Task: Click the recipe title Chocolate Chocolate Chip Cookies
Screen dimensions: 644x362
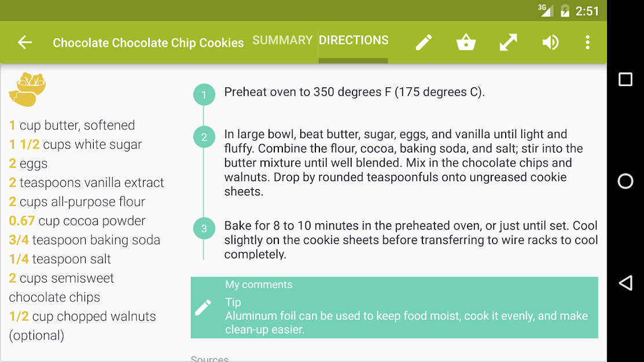Action: (x=148, y=43)
